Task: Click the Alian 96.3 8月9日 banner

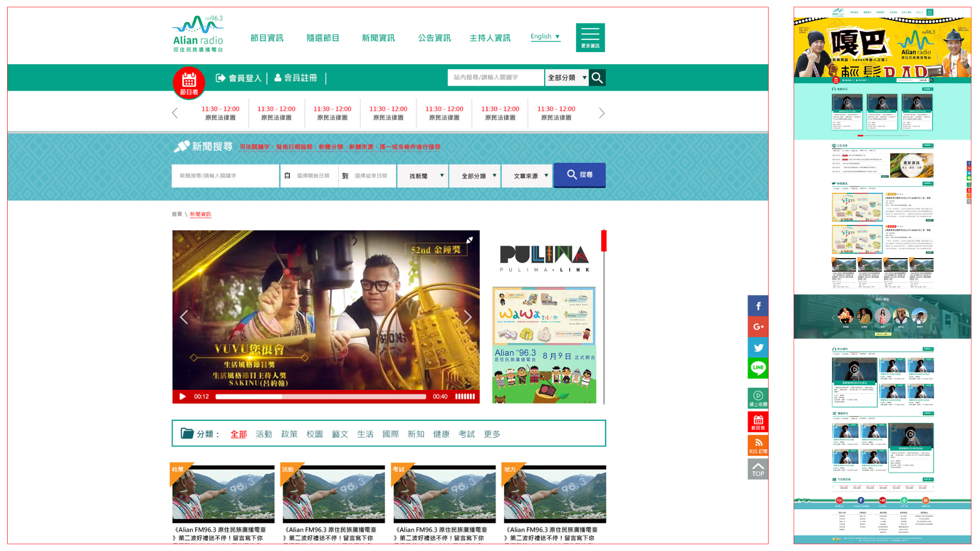Action: coord(544,375)
